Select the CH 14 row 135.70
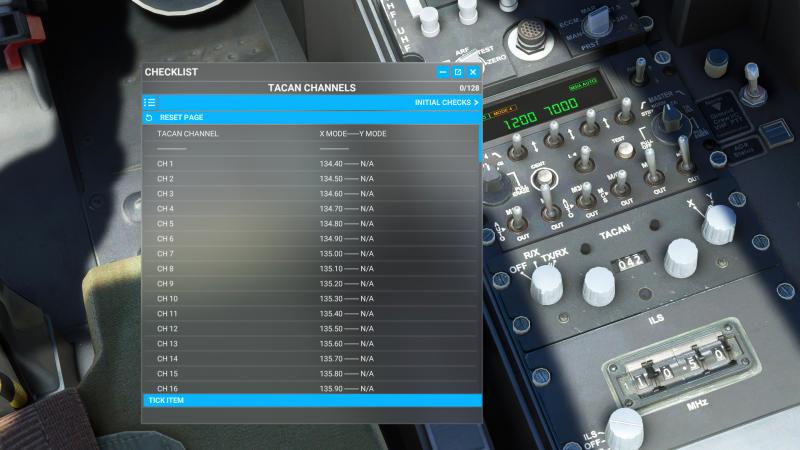800x450 pixels. [310, 359]
